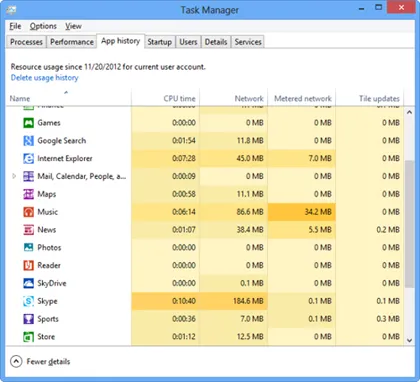Click Sports's 0.3 MB tile updates value
The width and height of the screenshot is (420, 382).
pyautogui.click(x=388, y=319)
